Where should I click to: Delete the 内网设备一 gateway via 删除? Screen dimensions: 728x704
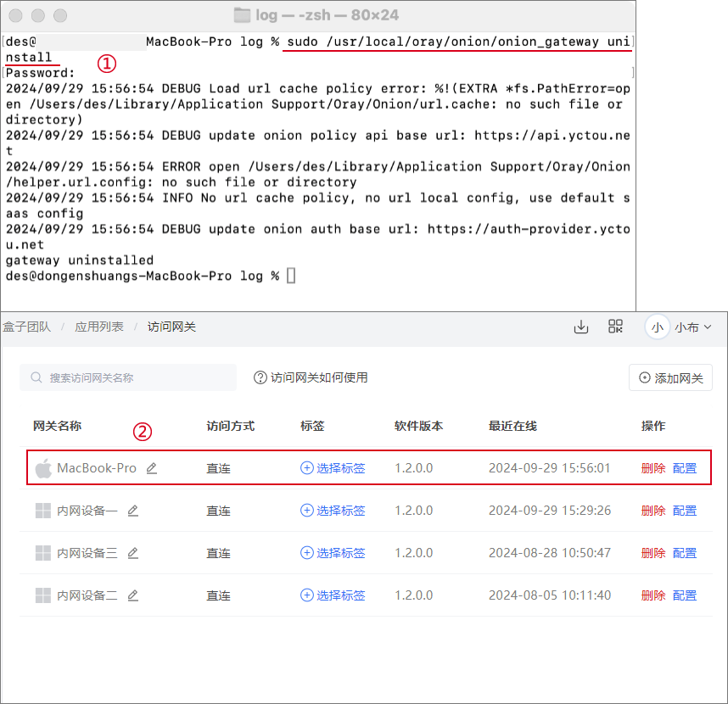pos(653,511)
